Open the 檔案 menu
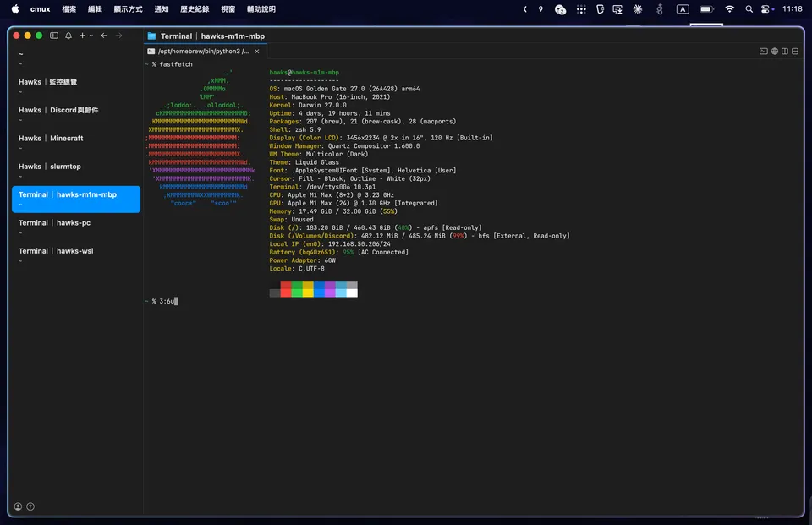 [69, 8]
